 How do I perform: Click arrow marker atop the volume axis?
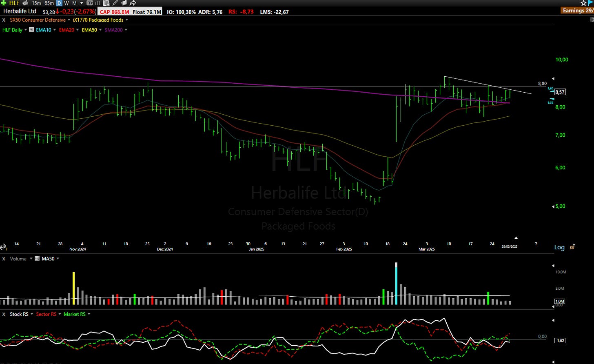[553, 265]
